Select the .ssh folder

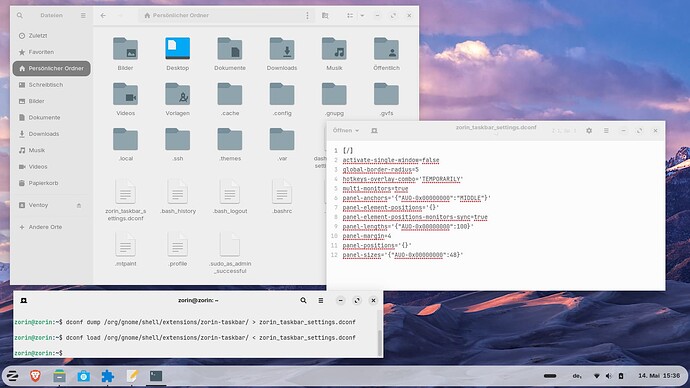click(178, 139)
